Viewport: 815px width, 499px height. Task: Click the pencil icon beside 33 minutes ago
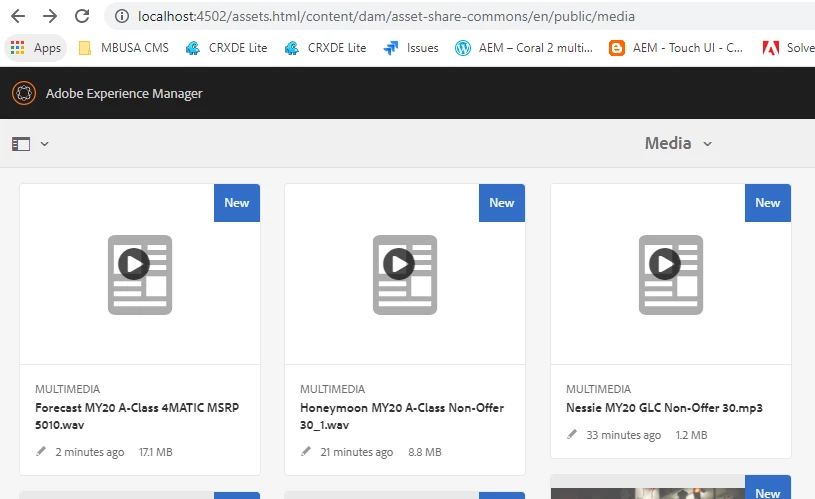(x=572, y=434)
